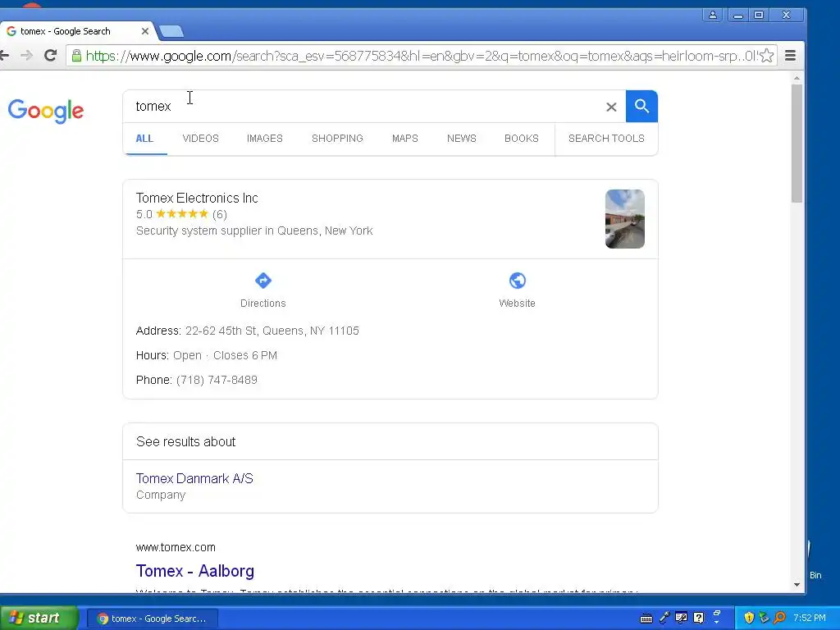This screenshot has width=840, height=630.
Task: Click the hours text Closes 6 PM
Action: pos(245,356)
